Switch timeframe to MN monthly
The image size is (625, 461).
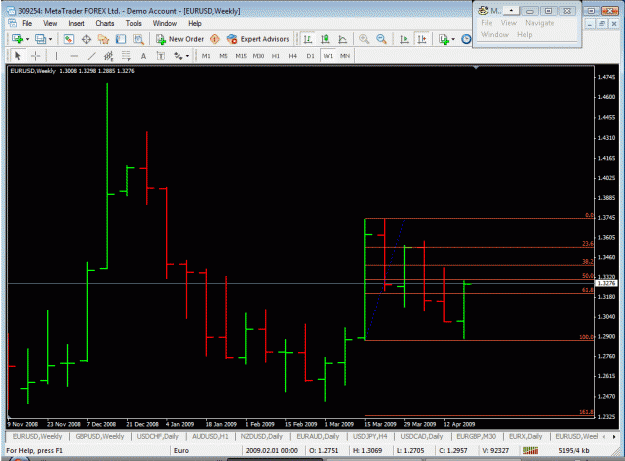[x=345, y=56]
